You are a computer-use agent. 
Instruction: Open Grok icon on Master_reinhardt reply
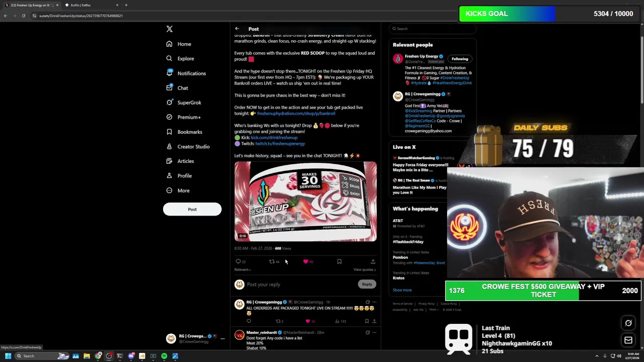tap(367, 332)
